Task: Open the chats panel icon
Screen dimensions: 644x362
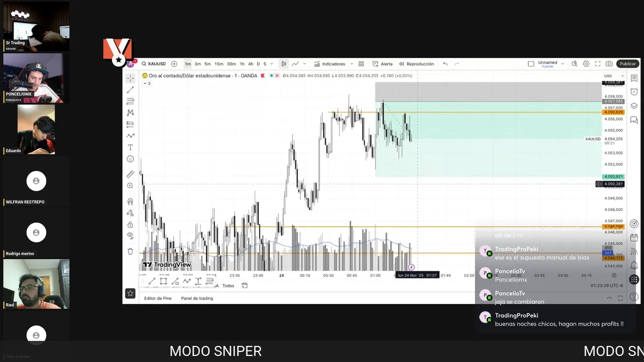Action: [634, 120]
